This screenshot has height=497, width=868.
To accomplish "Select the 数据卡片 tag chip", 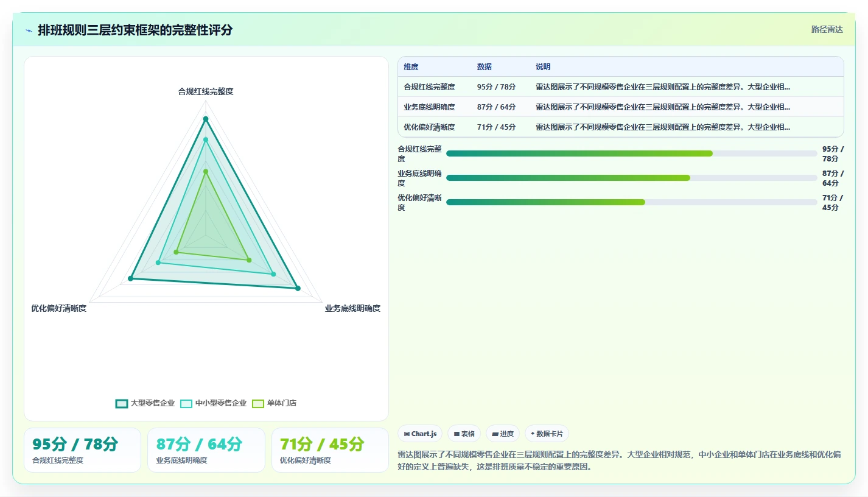I will pos(547,434).
